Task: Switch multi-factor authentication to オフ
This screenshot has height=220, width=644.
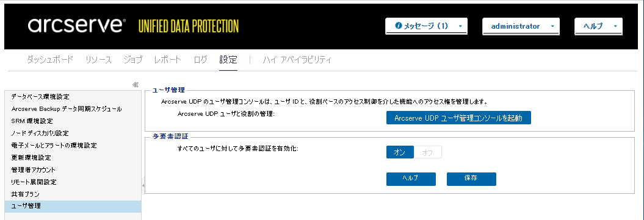Action: (427, 152)
